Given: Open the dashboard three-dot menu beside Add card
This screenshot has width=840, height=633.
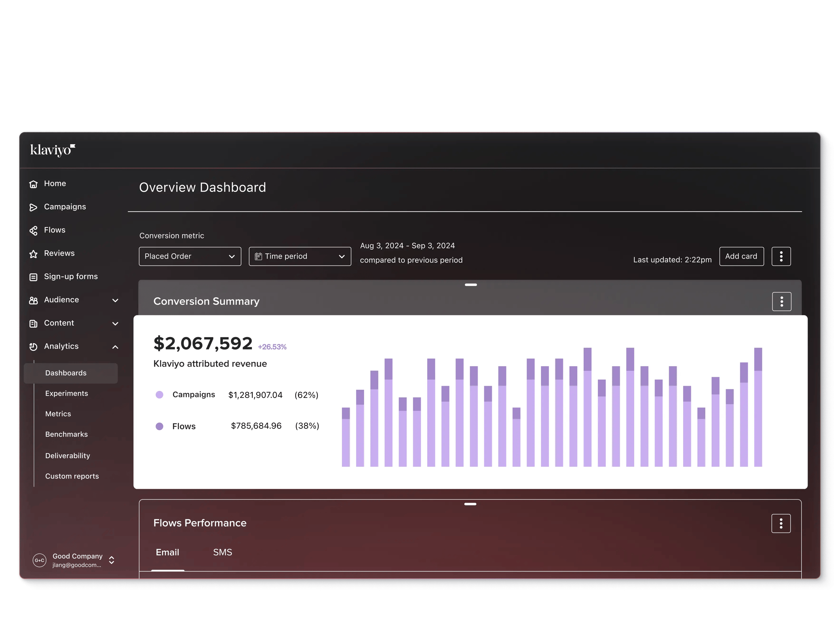Looking at the screenshot, I should (x=781, y=256).
